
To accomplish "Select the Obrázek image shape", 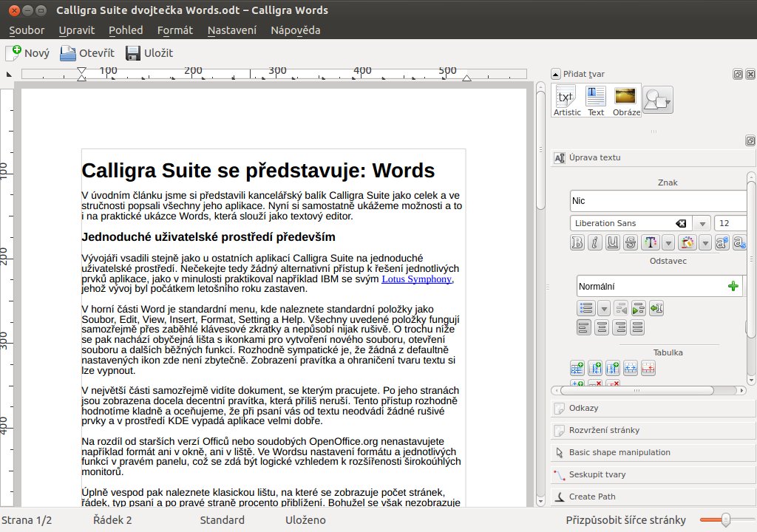I will (x=626, y=100).
